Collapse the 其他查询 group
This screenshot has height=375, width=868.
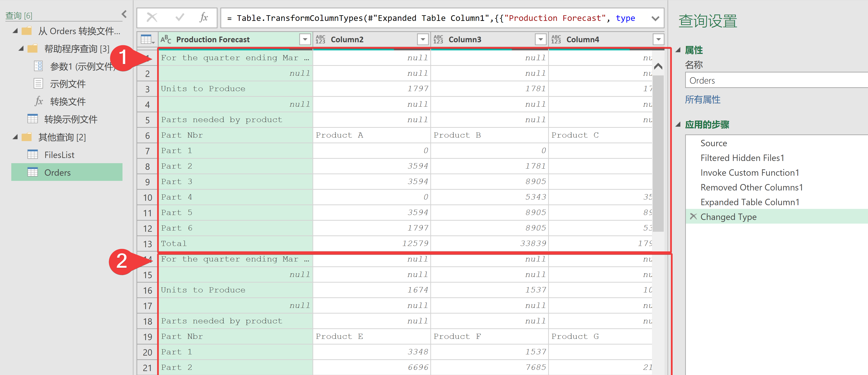(15, 137)
